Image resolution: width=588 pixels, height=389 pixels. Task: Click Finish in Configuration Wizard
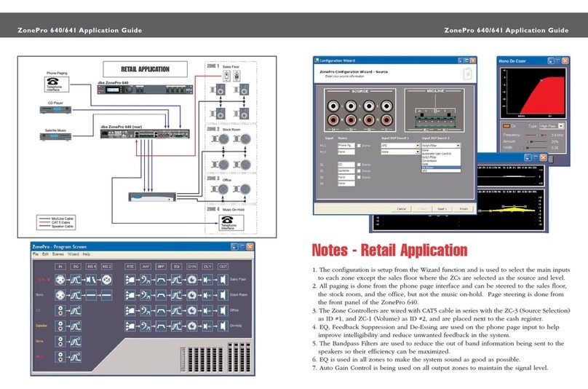coord(464,209)
